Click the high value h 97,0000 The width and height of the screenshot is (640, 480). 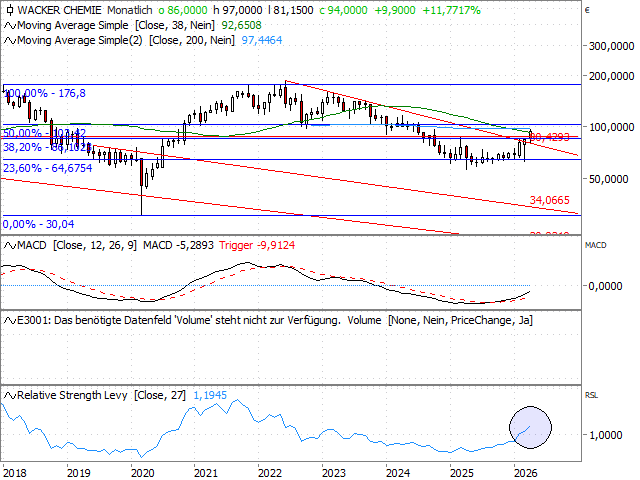tap(238, 10)
